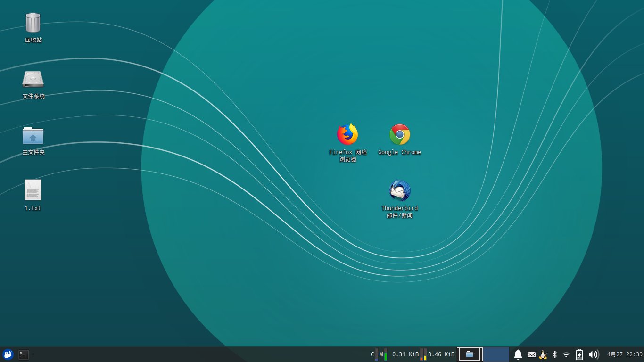
Task: Open the 4月27 22:39 clock
Action: coord(625,354)
